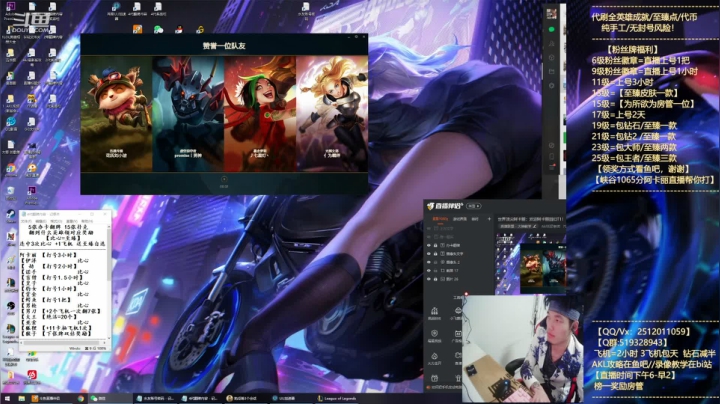
Task: Click the text 【打号3小时】 in Notepad
Action: click(59, 255)
